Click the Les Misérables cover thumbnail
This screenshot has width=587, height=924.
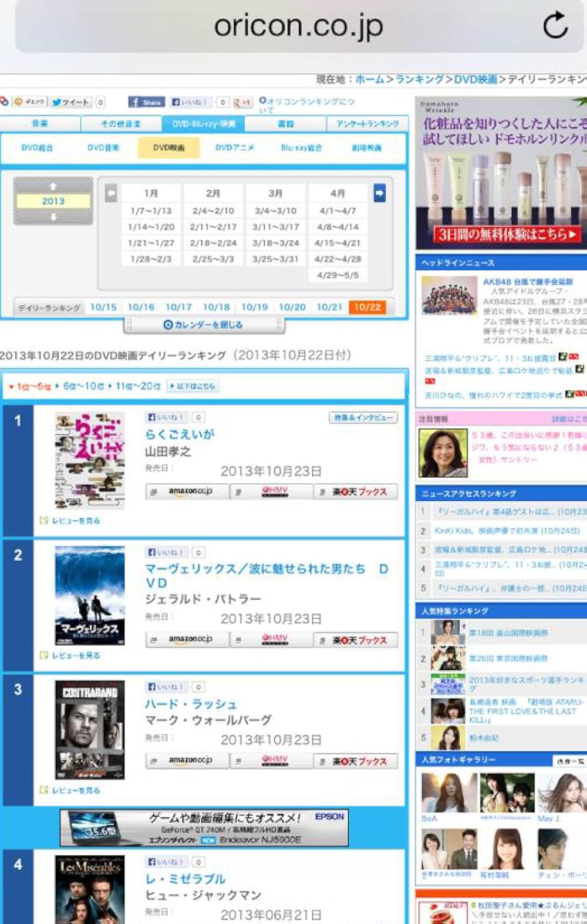click(x=90, y=889)
